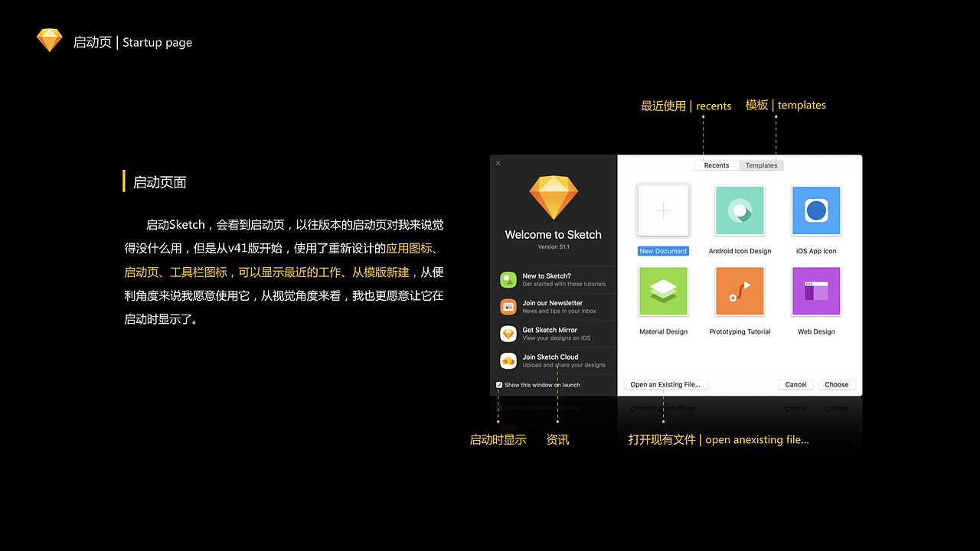Select the Prototyping Tutorial template icon
This screenshot has width=980, height=551.
click(740, 291)
